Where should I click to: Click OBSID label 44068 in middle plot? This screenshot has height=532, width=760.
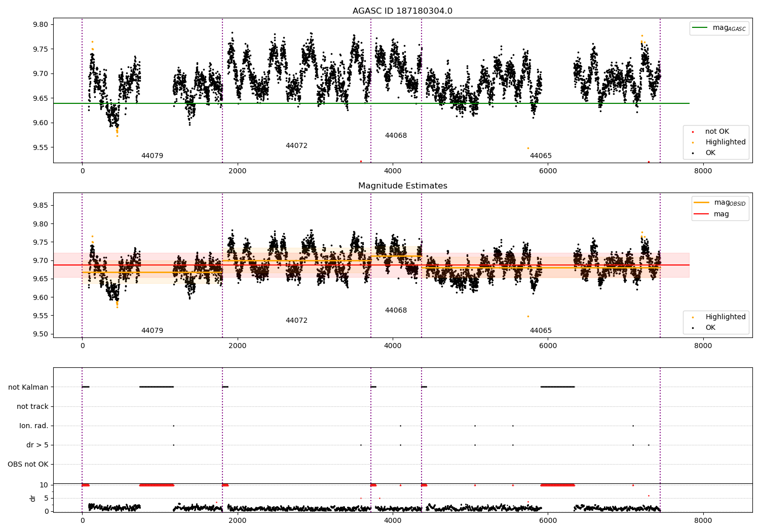point(396,311)
